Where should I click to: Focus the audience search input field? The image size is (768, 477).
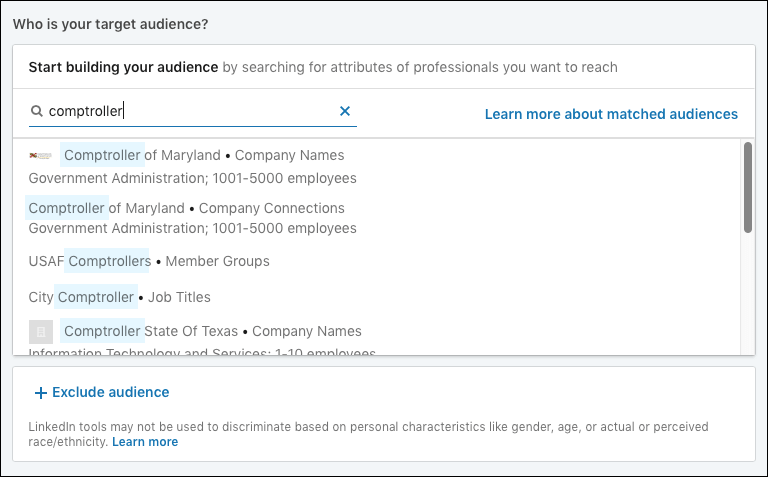[192, 111]
